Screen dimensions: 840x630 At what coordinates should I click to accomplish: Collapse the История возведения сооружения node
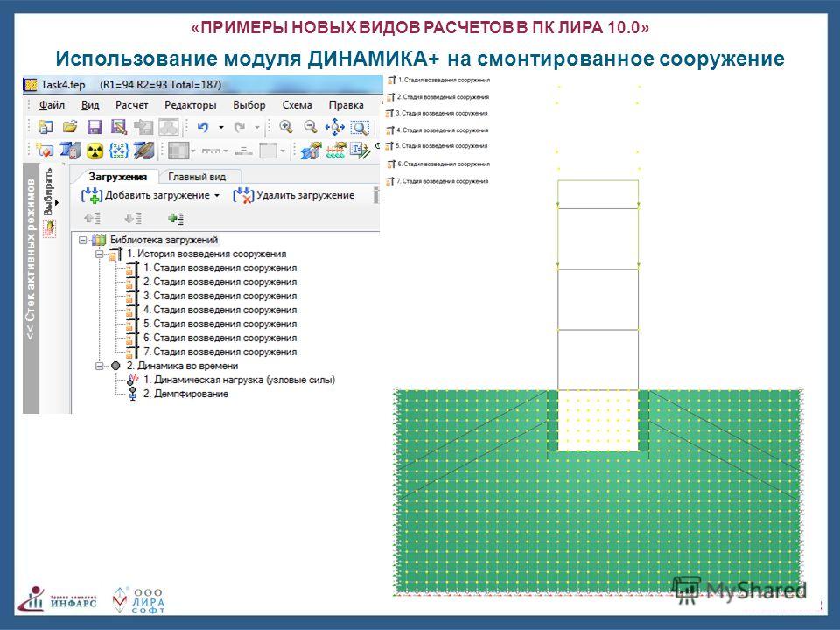pyautogui.click(x=100, y=254)
